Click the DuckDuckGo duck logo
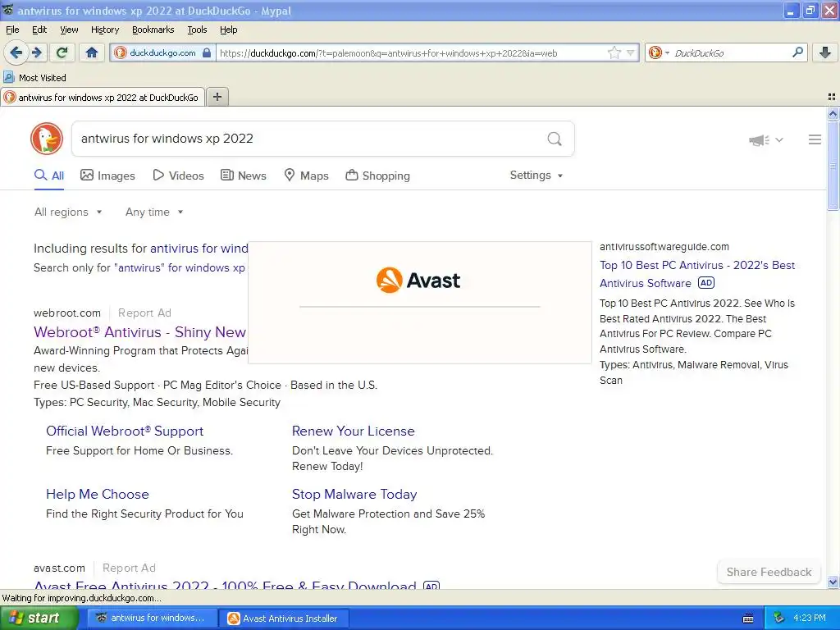Viewport: 840px width, 630px height. coord(47,139)
